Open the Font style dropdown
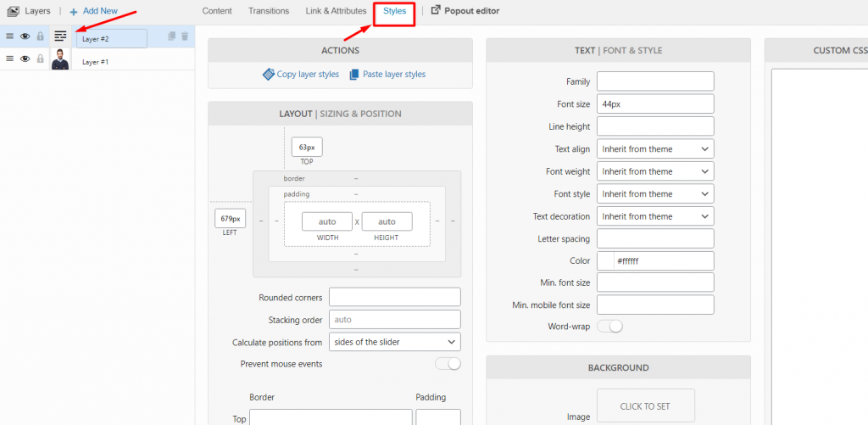 [655, 194]
